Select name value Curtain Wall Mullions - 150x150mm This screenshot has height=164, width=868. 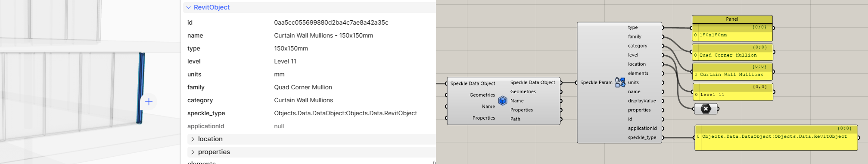(x=324, y=35)
